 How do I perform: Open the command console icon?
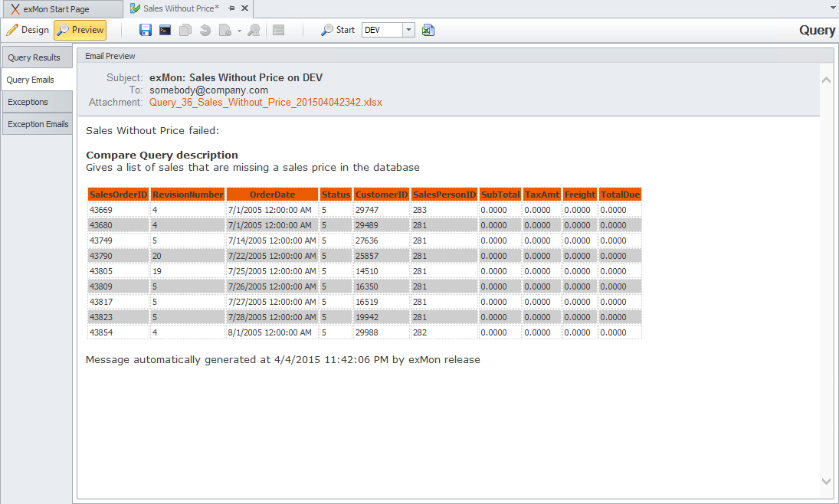pyautogui.click(x=166, y=30)
